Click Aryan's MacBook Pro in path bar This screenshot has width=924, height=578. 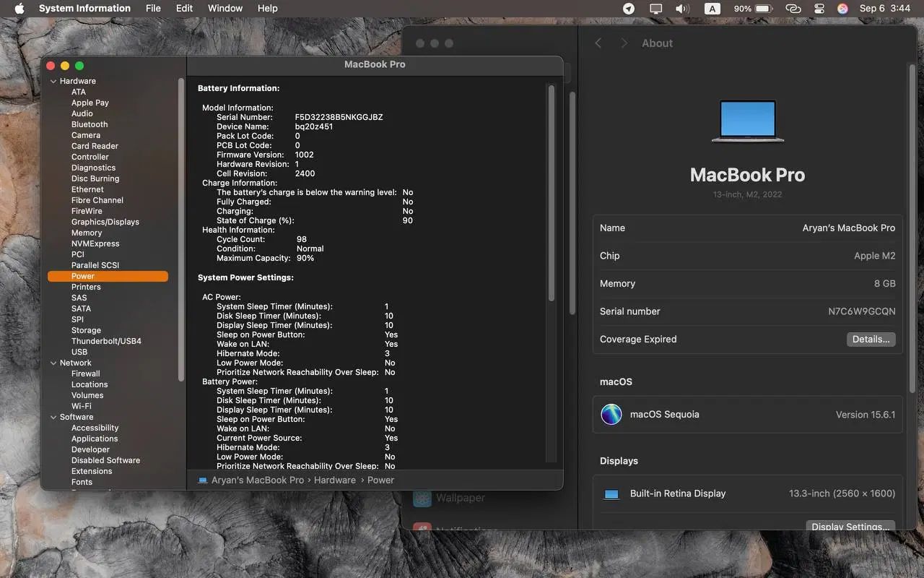coord(258,480)
